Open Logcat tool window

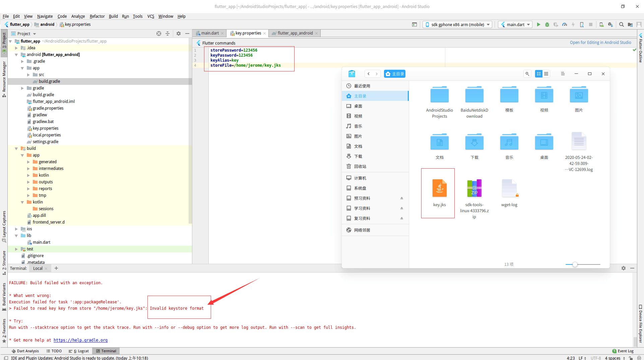[79, 351]
